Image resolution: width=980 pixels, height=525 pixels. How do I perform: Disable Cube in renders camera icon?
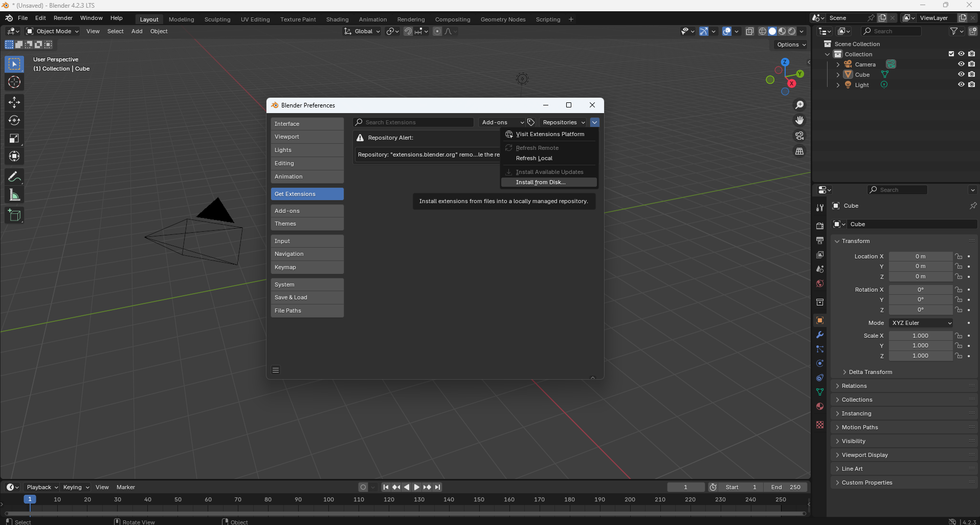point(971,74)
